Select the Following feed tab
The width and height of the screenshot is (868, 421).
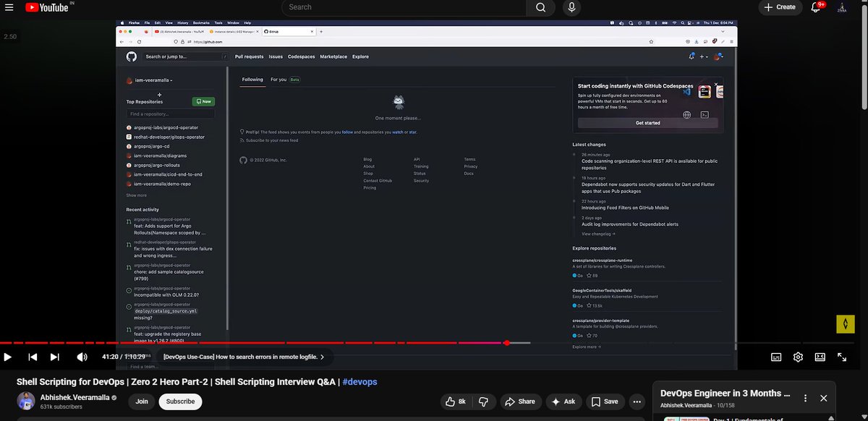[252, 80]
